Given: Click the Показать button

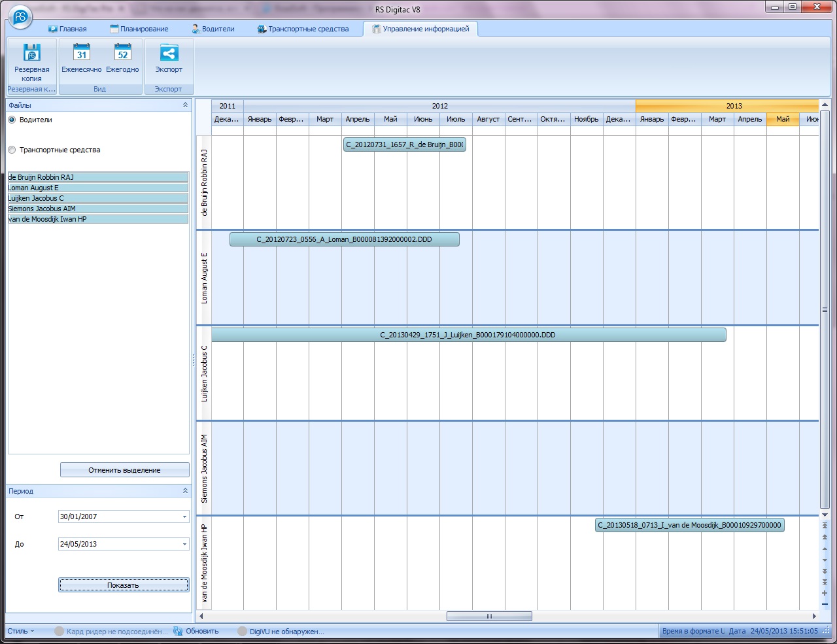Looking at the screenshot, I should pyautogui.click(x=124, y=585).
